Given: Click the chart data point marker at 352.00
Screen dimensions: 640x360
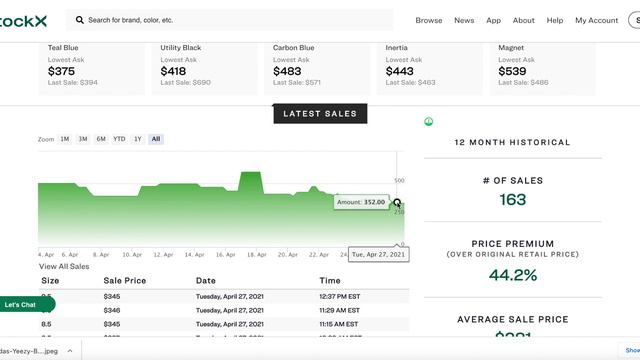Looking at the screenshot, I should [x=397, y=202].
